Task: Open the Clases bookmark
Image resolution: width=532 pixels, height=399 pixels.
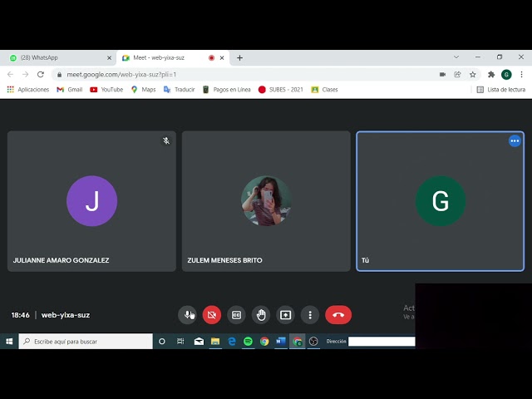Action: pos(324,90)
